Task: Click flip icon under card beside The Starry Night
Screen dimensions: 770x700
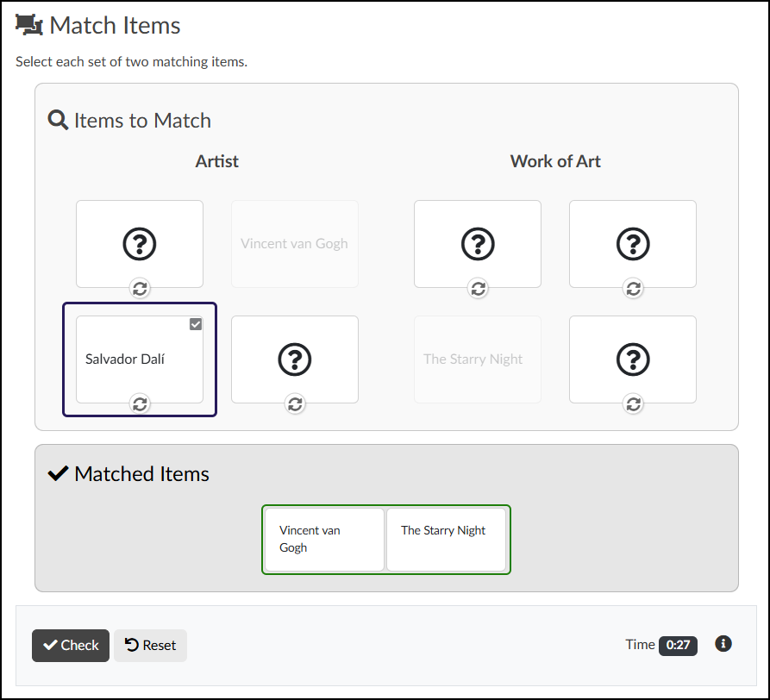Action: click(x=634, y=404)
